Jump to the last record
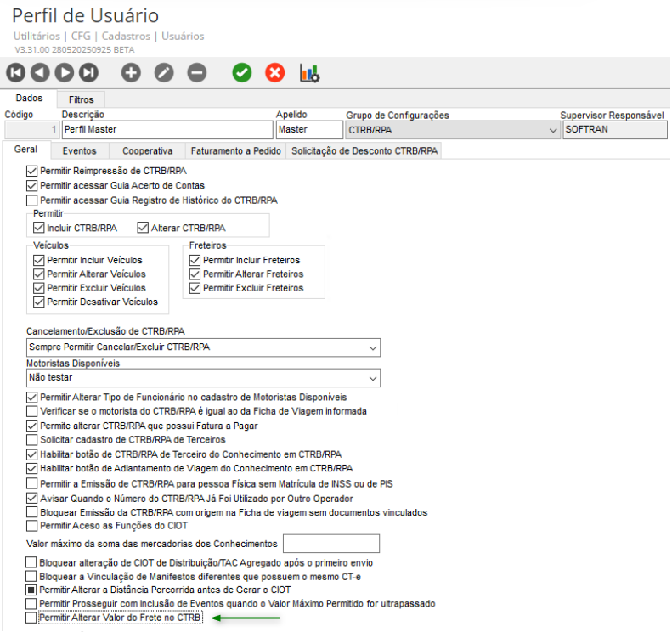The height and width of the screenshot is (632, 672). pos(88,72)
